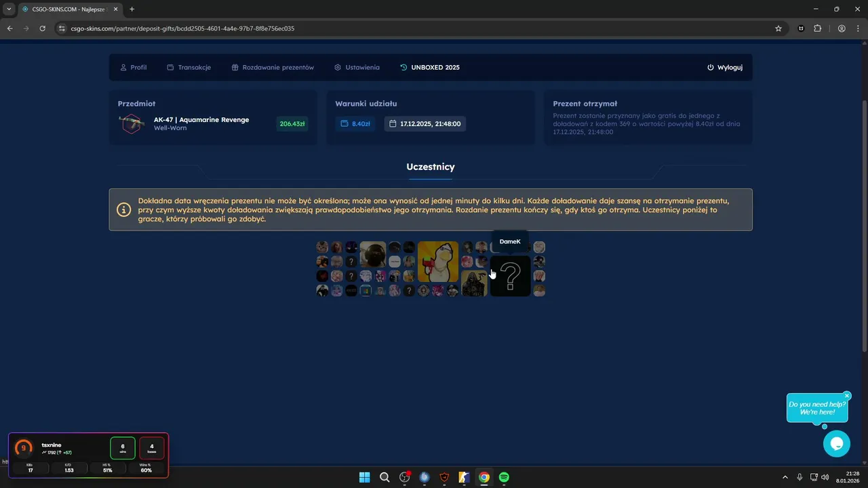The width and height of the screenshot is (868, 488).
Task: Open Windows taskbar search
Action: click(x=384, y=477)
